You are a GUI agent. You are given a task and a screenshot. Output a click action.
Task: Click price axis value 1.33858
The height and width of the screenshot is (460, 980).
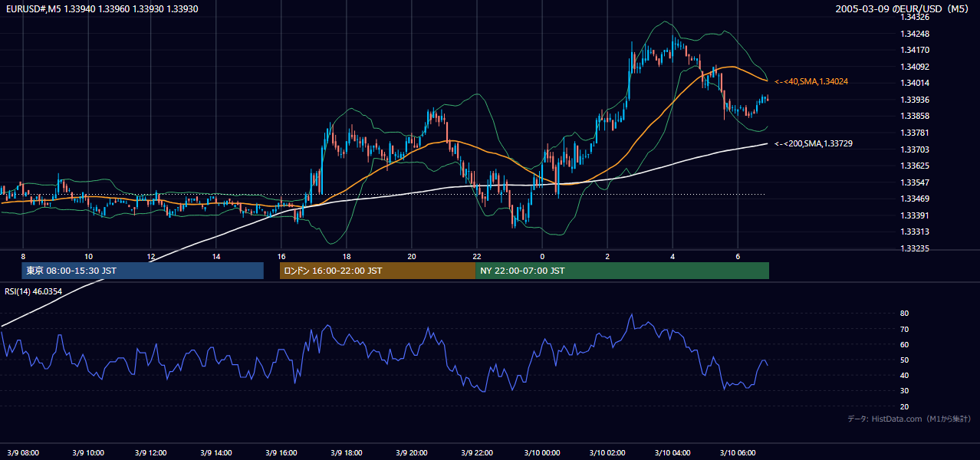pos(915,116)
